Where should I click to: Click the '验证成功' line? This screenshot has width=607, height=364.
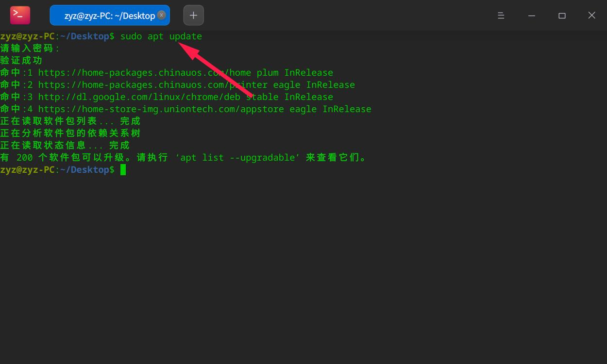pos(21,61)
